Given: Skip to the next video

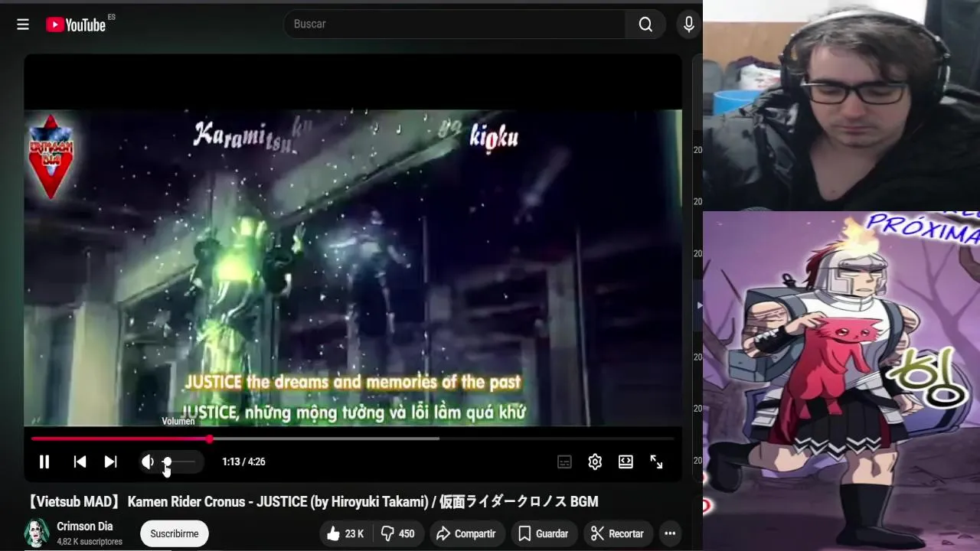Looking at the screenshot, I should click(111, 461).
